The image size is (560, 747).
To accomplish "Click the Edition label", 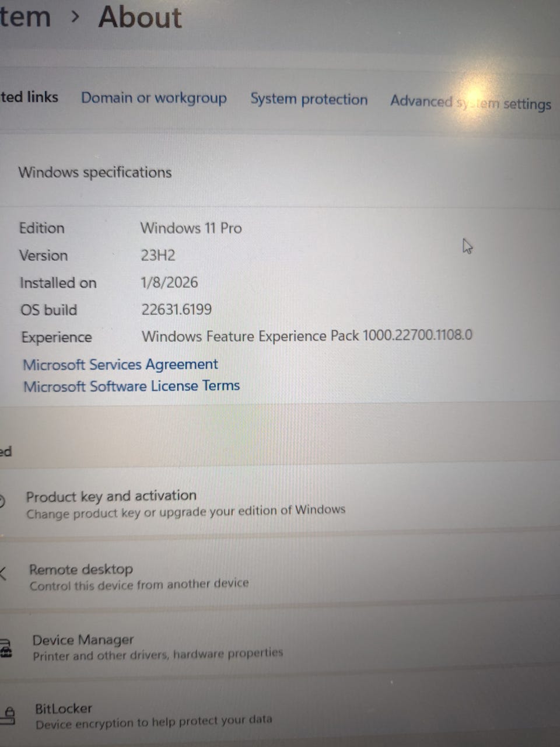I will (x=41, y=228).
